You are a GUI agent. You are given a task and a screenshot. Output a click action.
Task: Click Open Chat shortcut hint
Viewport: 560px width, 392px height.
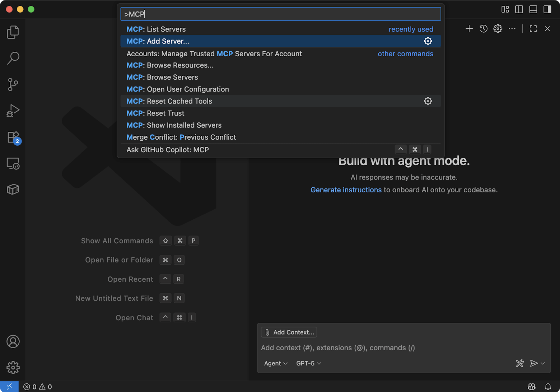pyautogui.click(x=156, y=318)
